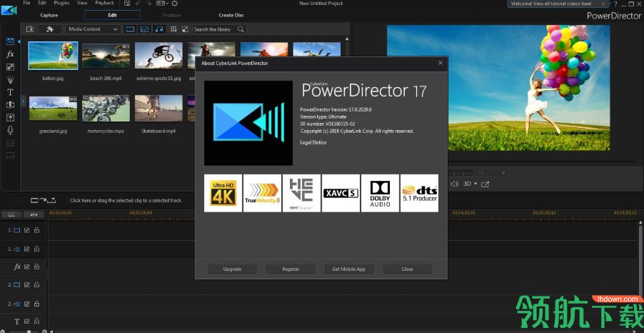Open the Effect Room fx sidebar icon

[10, 54]
